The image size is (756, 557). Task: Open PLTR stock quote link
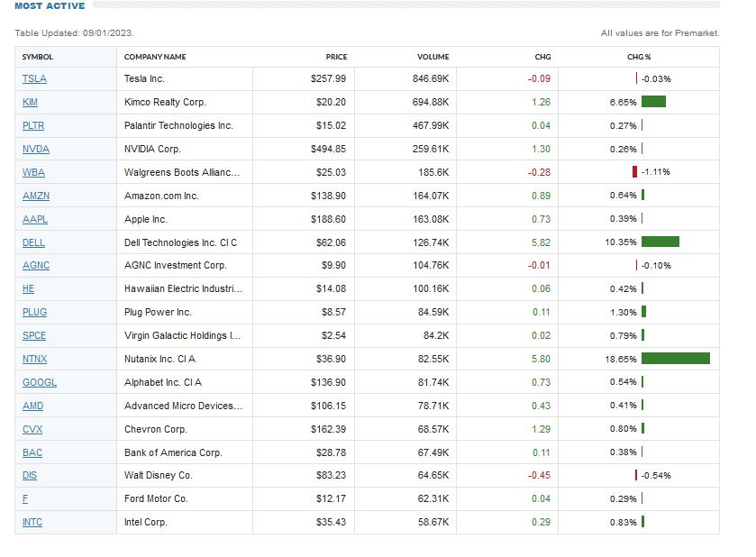point(34,126)
